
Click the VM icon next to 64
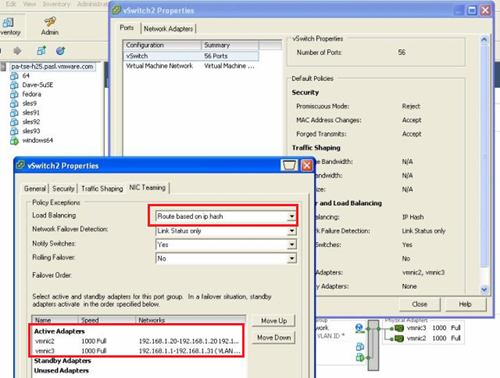click(x=14, y=76)
